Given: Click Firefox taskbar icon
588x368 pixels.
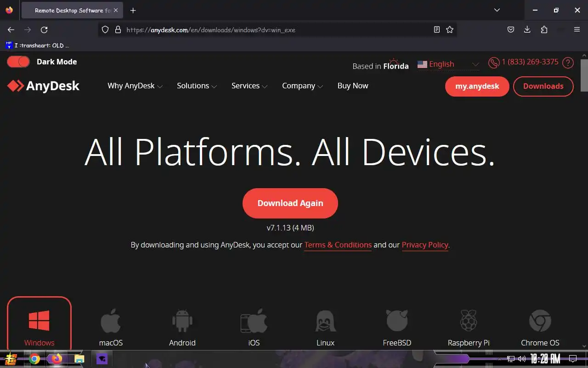Looking at the screenshot, I should [x=57, y=359].
